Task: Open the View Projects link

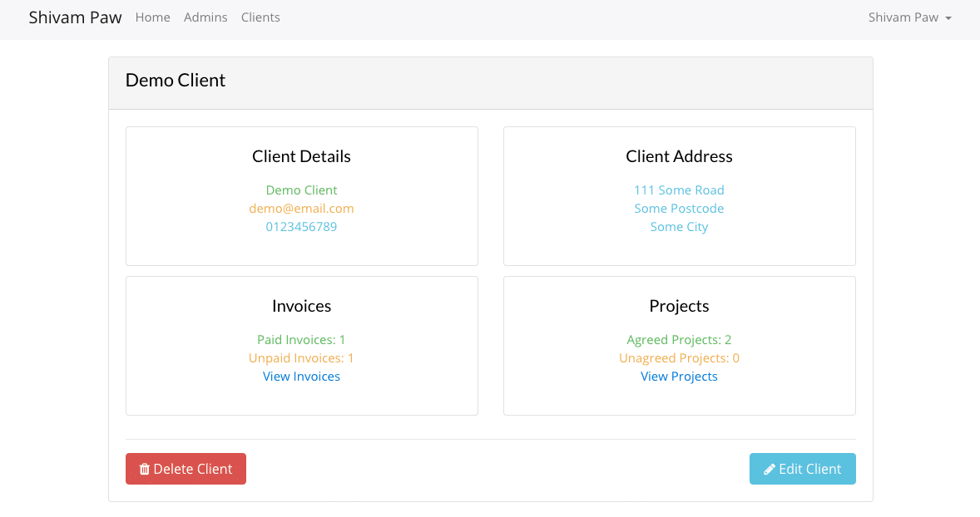Action: [x=679, y=377]
